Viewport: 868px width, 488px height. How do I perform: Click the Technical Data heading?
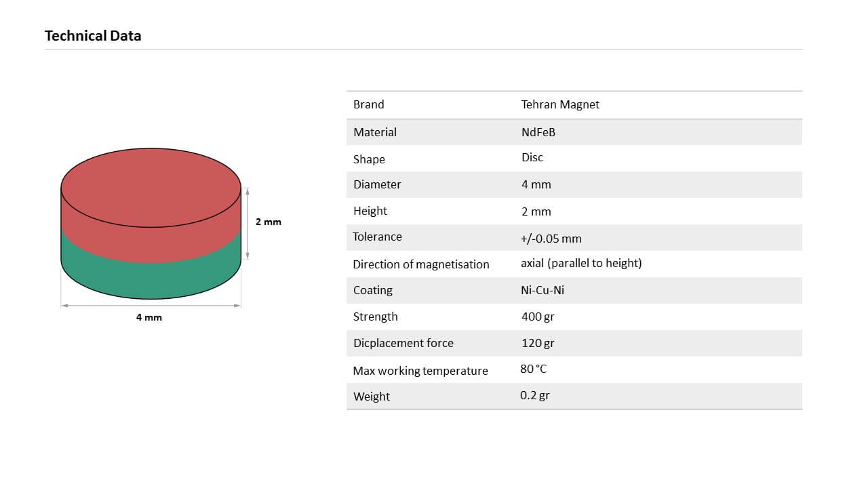click(x=93, y=36)
